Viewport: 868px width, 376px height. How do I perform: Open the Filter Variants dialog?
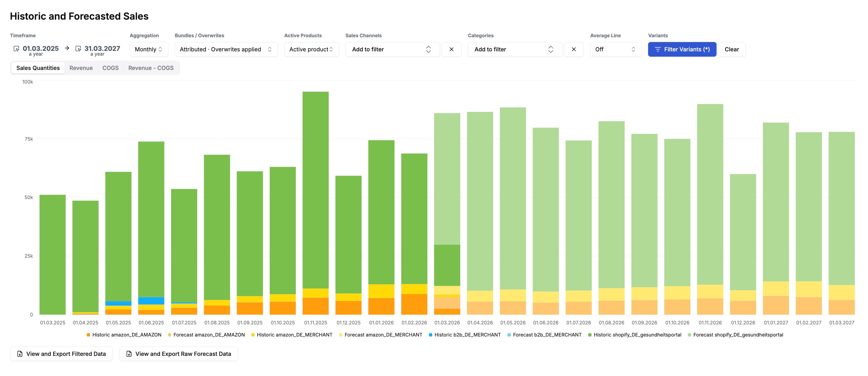tap(682, 49)
